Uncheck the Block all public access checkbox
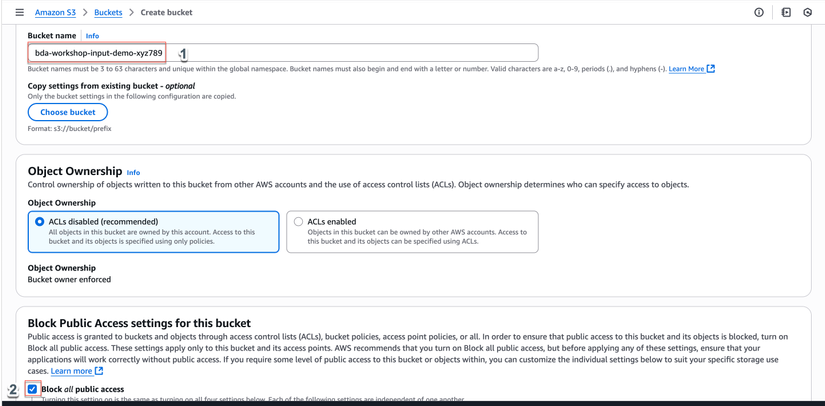This screenshot has width=825, height=406. coord(32,389)
